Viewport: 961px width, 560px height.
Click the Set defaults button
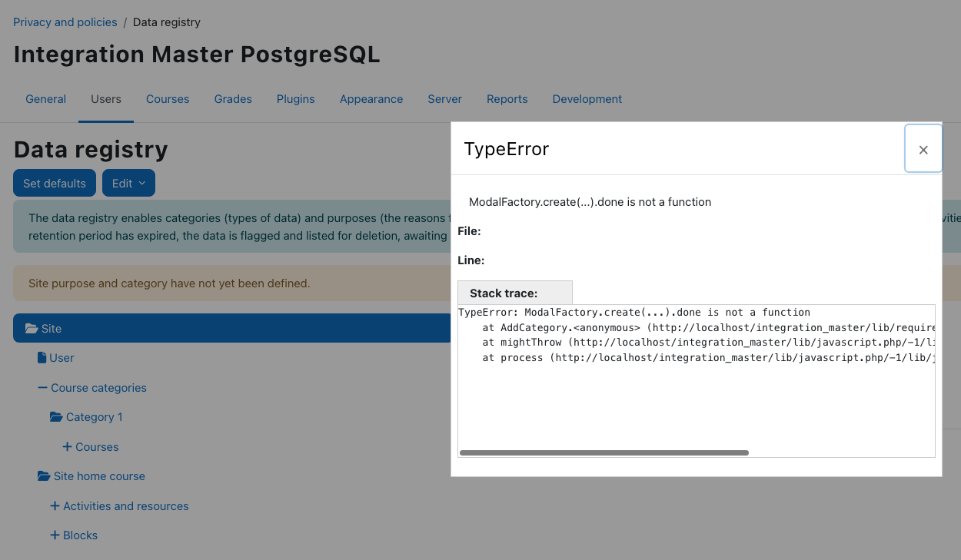pos(55,183)
